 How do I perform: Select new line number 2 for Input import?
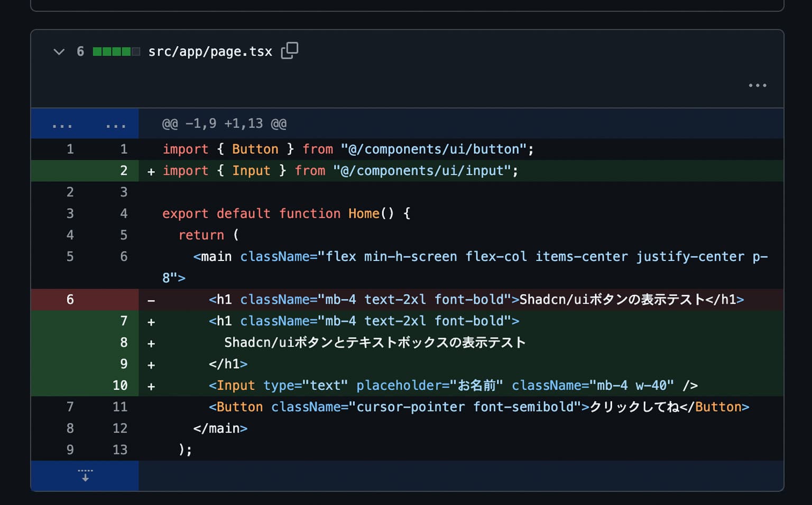pyautogui.click(x=124, y=171)
